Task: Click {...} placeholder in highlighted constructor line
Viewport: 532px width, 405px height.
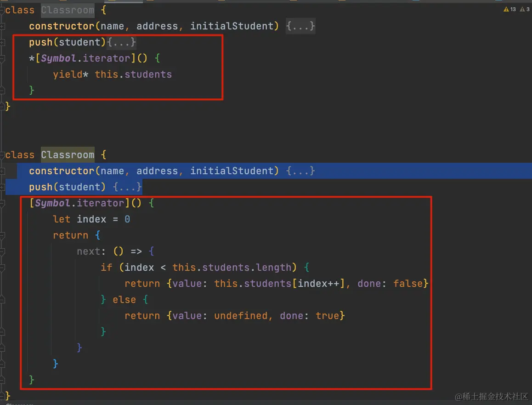Action: point(300,171)
